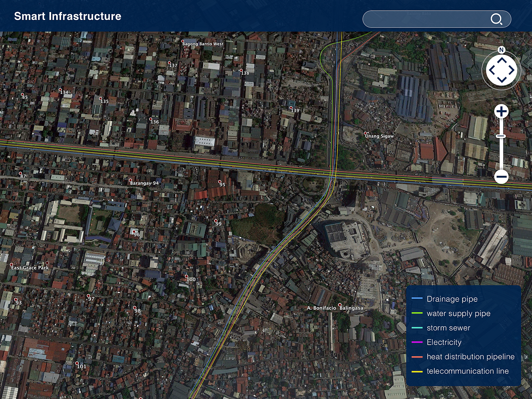532x399 pixels.
Task: Click the zoom slider handle
Action: pos(501,136)
